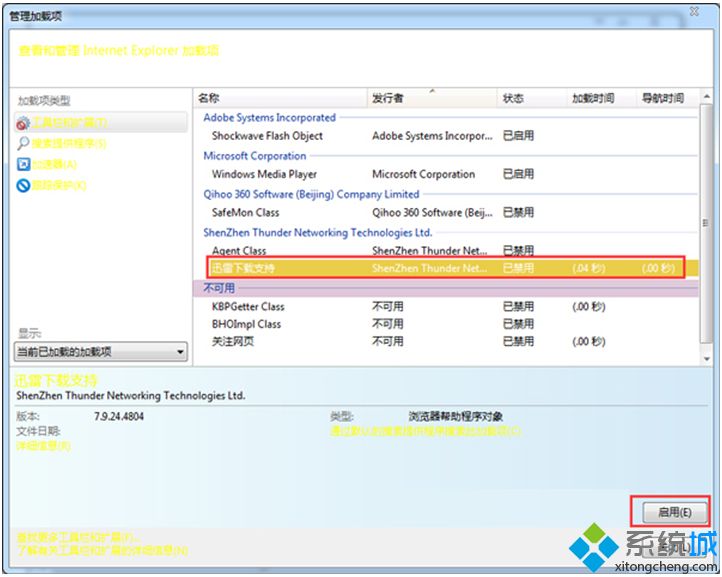
Task: Sort add-ons by 加载时间 column header
Action: (601, 98)
